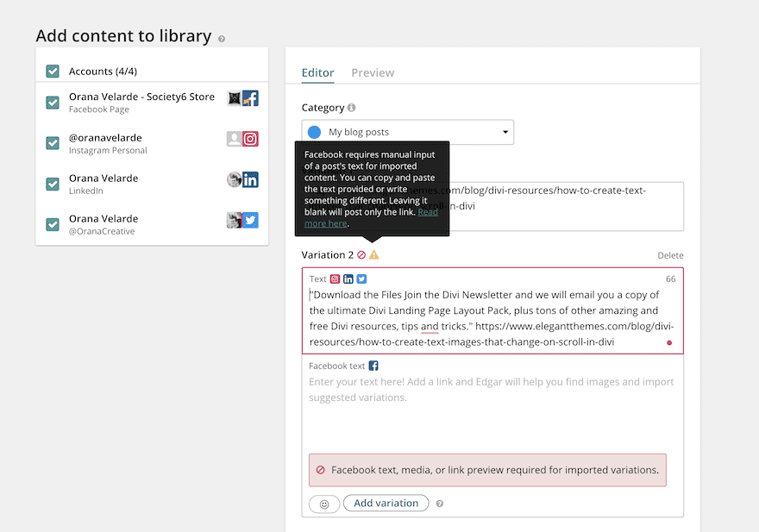The image size is (759, 532).
Task: Click the help icon next to Add variation
Action: coord(440,504)
